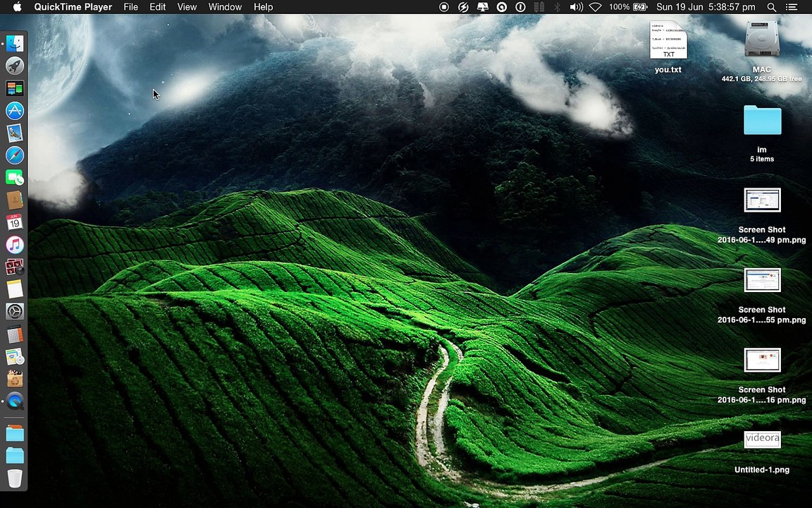Click the 'Untitled-1.png' file name label
The width and height of the screenshot is (812, 508).
coord(762,470)
